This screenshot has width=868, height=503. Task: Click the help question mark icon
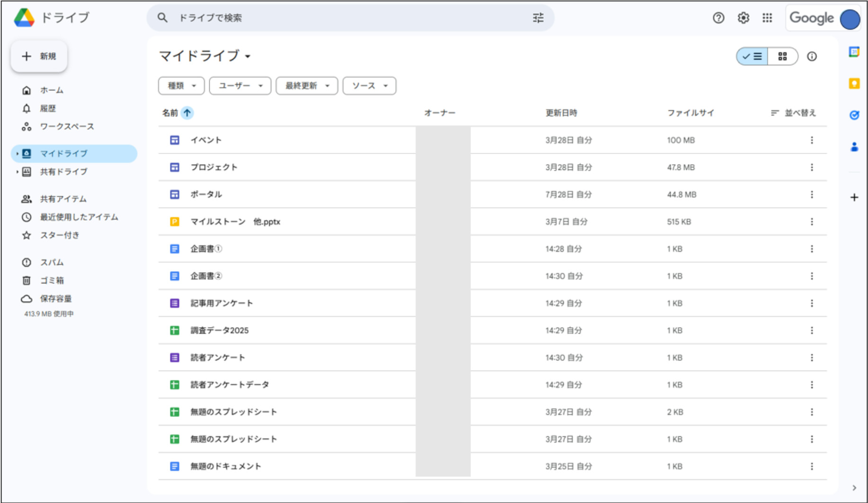(718, 18)
